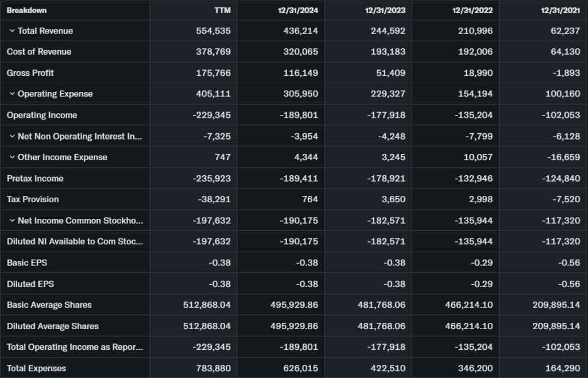Select the Diluted EPS row label

[x=30, y=284]
